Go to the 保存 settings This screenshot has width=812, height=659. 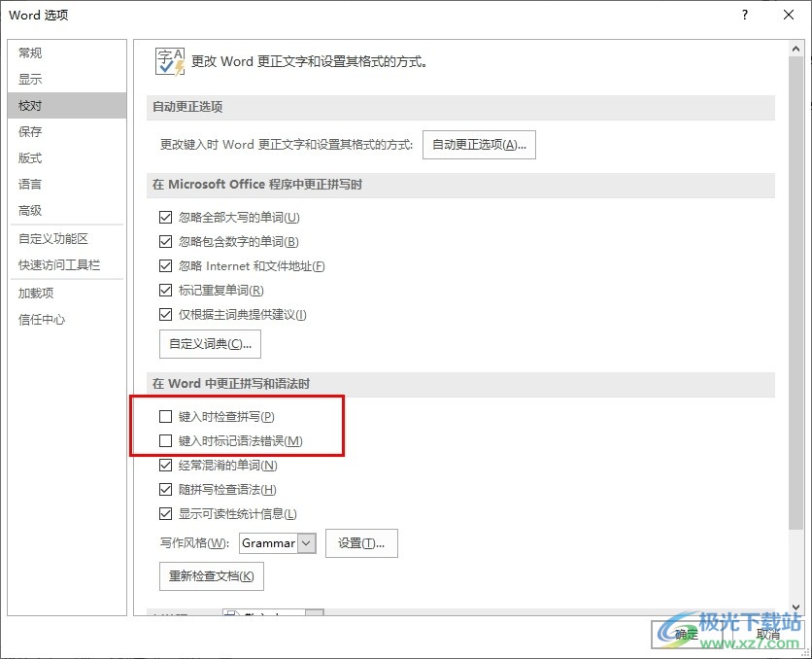coord(67,131)
